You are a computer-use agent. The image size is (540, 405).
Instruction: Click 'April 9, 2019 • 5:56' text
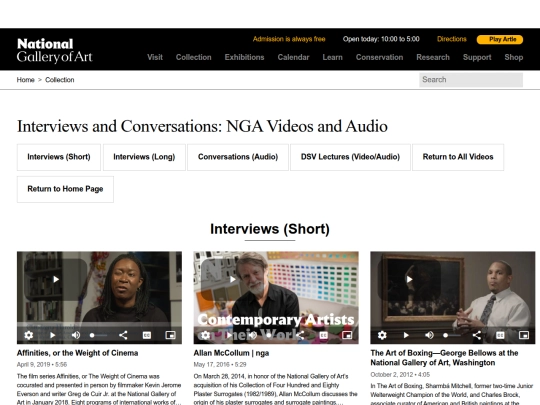(42, 364)
